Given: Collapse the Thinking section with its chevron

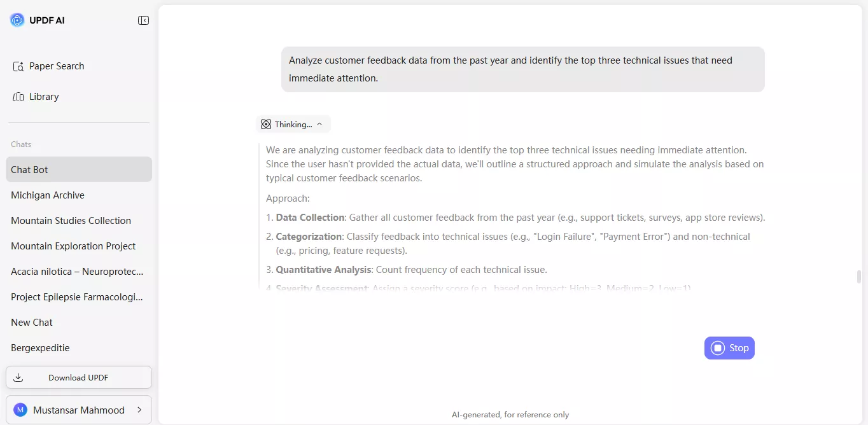Looking at the screenshot, I should pos(320,123).
